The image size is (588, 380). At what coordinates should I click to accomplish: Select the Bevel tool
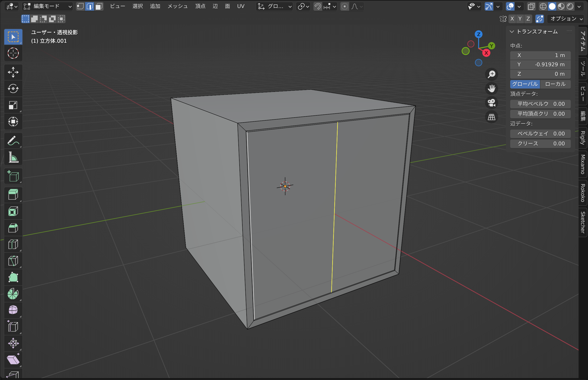tap(13, 228)
